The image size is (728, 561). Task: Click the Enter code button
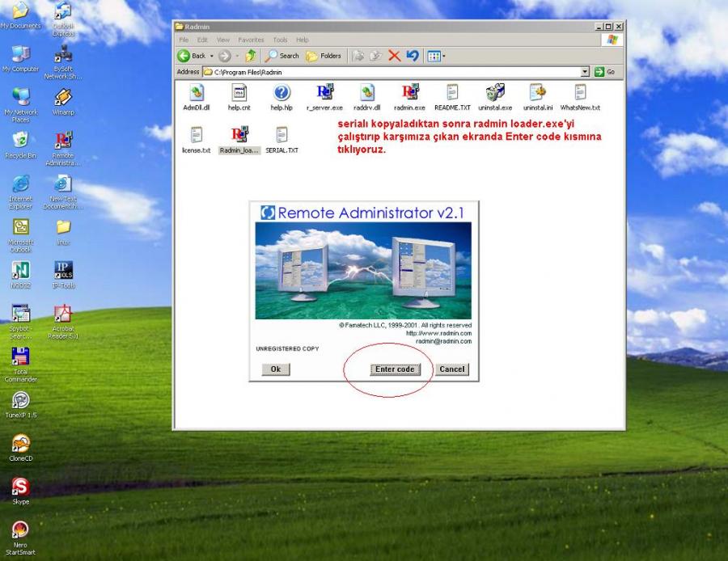(x=395, y=369)
